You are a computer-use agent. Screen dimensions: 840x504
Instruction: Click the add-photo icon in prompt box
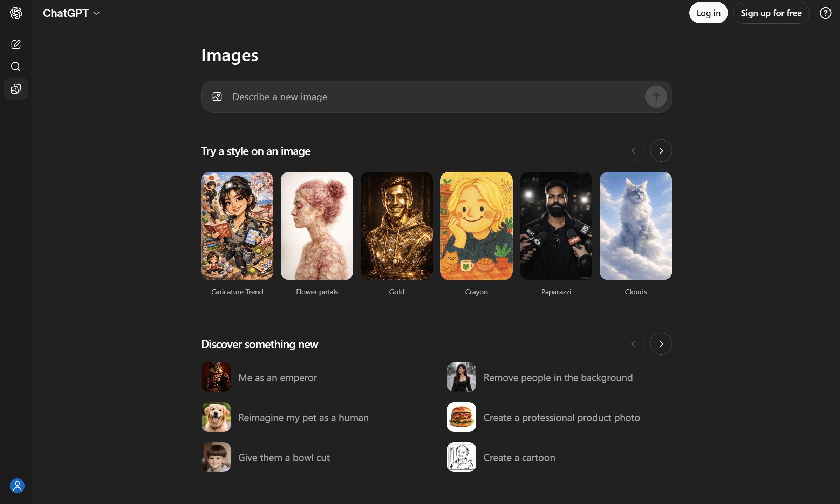click(217, 97)
